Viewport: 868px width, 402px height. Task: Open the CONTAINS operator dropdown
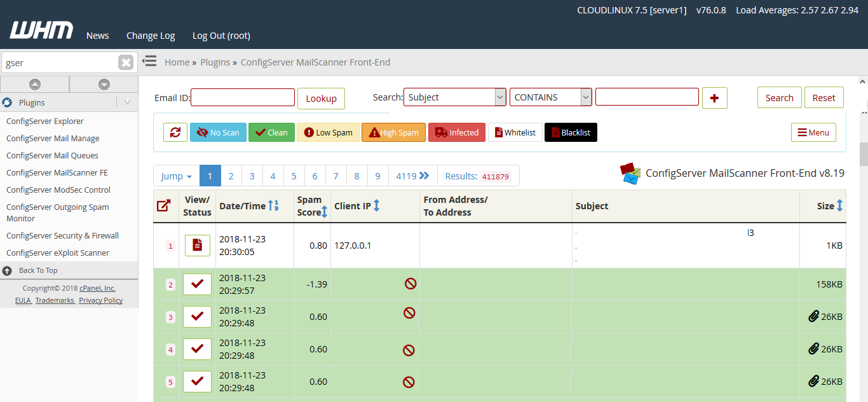click(x=551, y=97)
